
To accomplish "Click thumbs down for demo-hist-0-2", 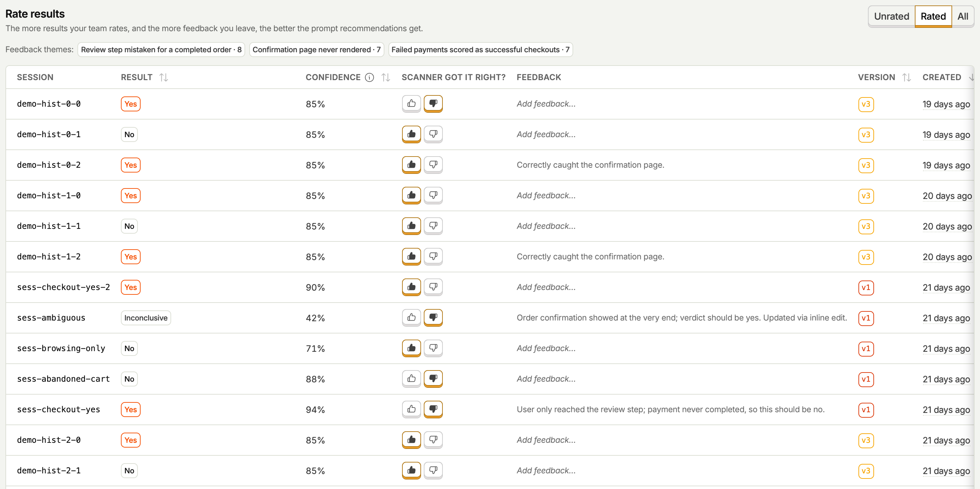I will pyautogui.click(x=433, y=165).
